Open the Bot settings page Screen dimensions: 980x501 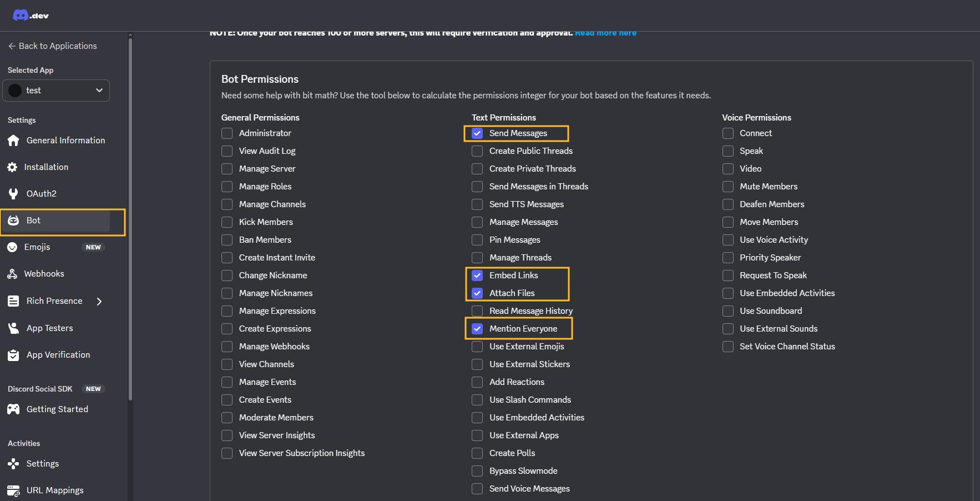(33, 221)
